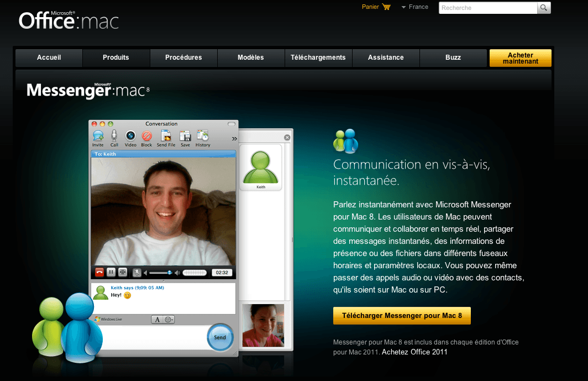Open the Produits menu

116,58
